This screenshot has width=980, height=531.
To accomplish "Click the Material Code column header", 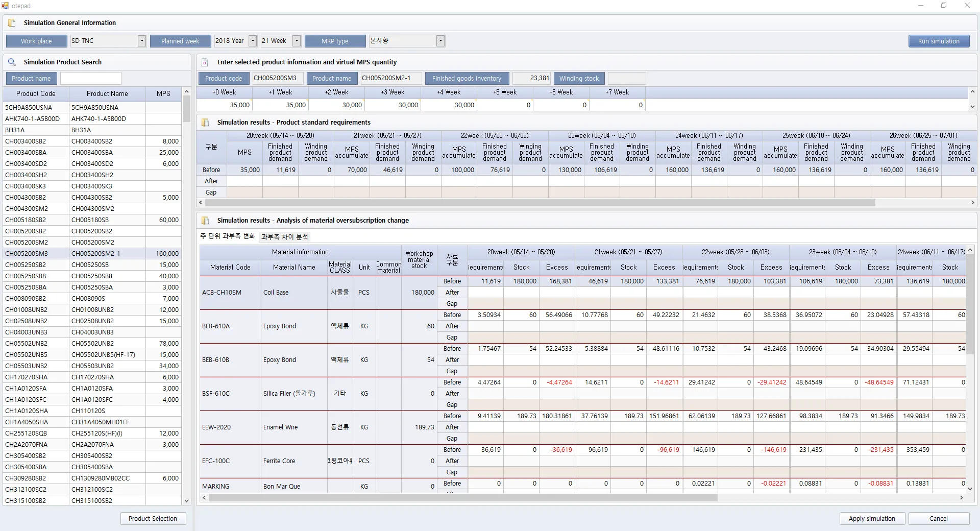I will click(x=230, y=268).
